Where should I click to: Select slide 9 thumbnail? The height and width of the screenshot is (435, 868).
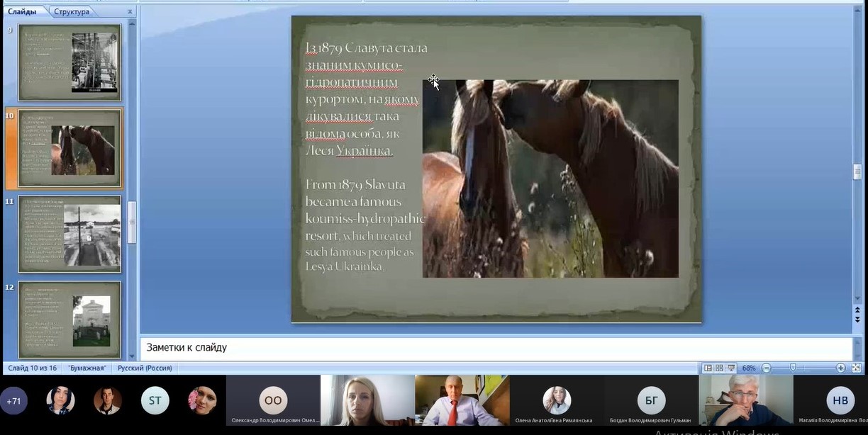69,62
